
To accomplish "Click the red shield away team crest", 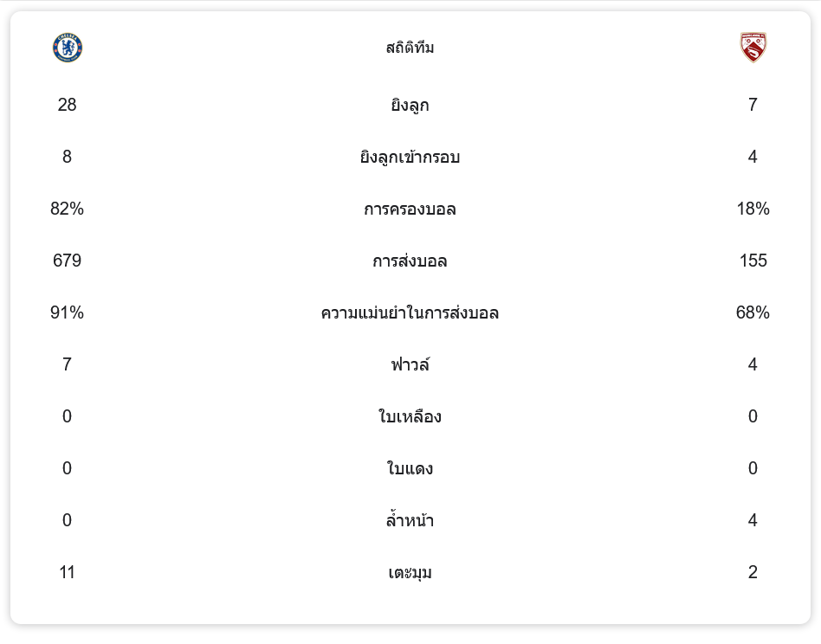I will coord(753,48).
